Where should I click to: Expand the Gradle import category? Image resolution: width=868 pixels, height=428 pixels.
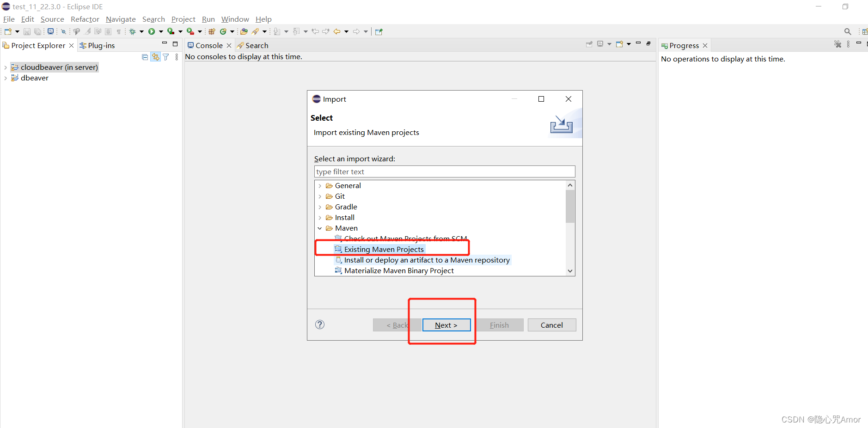coord(320,207)
